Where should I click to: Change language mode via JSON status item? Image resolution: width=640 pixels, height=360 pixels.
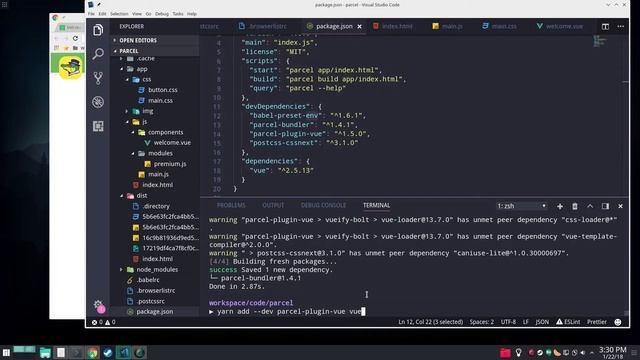(542, 322)
